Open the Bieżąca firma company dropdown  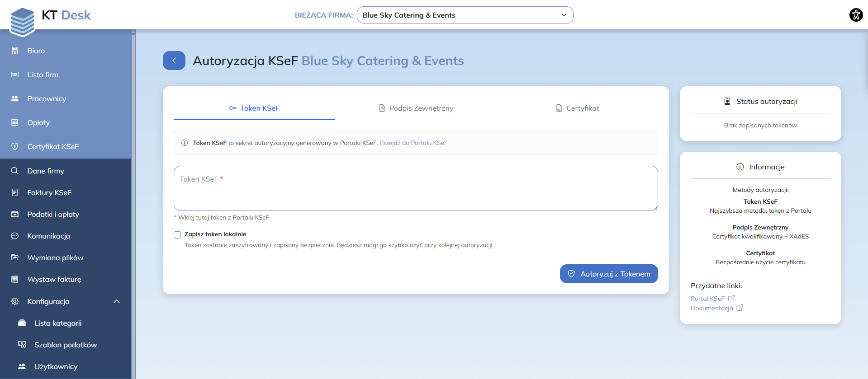click(465, 15)
